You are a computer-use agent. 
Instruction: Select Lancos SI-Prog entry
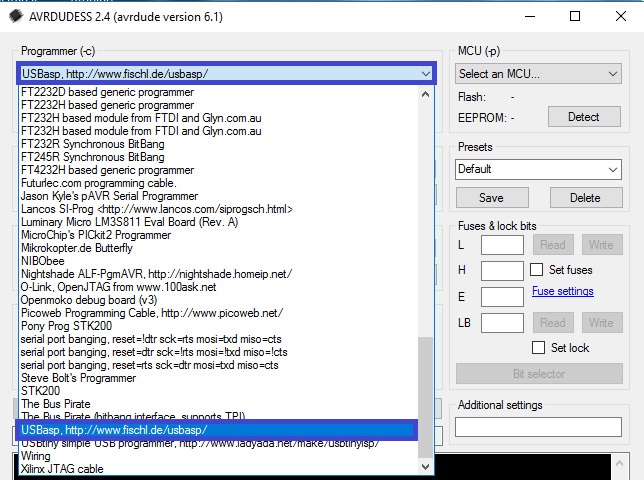tap(219, 209)
